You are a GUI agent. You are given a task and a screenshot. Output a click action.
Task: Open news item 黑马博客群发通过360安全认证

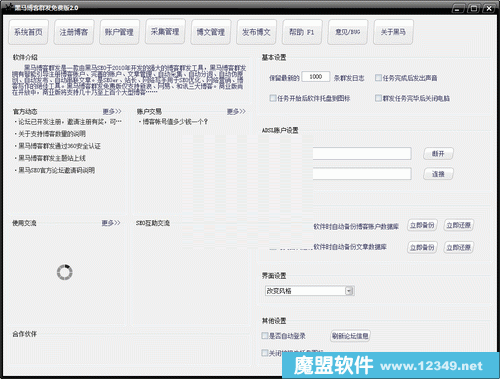59,146
